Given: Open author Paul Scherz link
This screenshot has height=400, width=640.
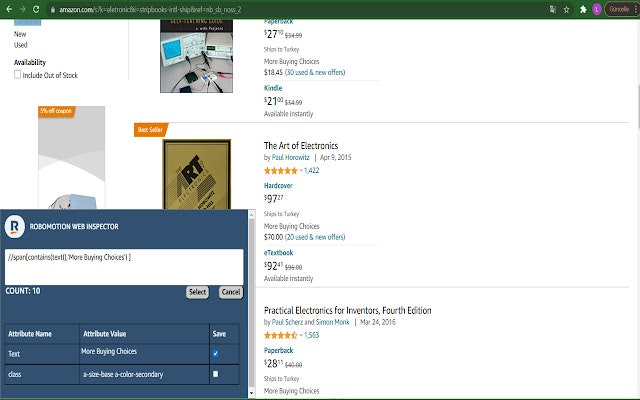Looking at the screenshot, I should click(287, 322).
